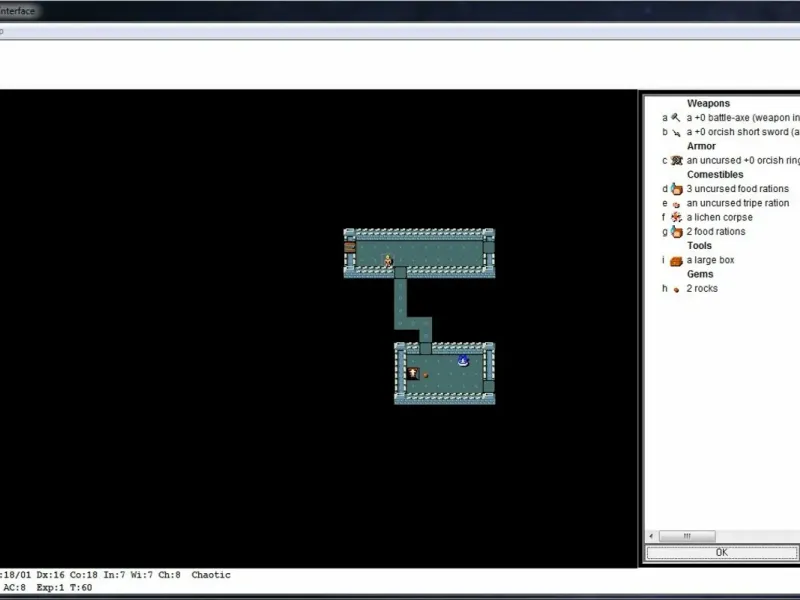
Task: Select 'a lichen corpse' row
Action: tap(708, 217)
